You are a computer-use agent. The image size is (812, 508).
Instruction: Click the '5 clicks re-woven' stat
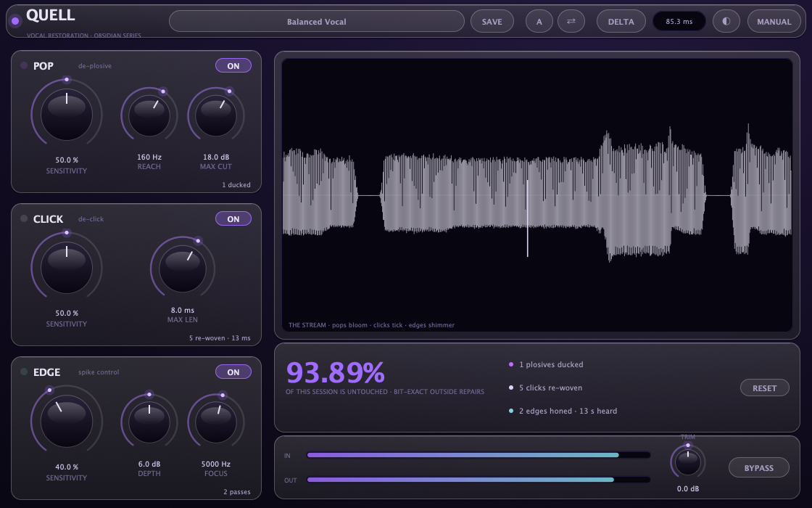(x=550, y=388)
